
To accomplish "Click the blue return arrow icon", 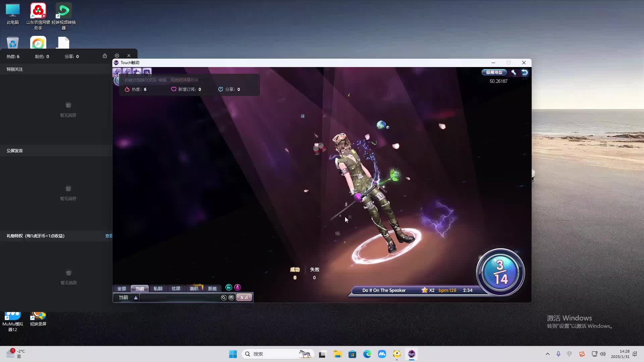I will 525,72.
